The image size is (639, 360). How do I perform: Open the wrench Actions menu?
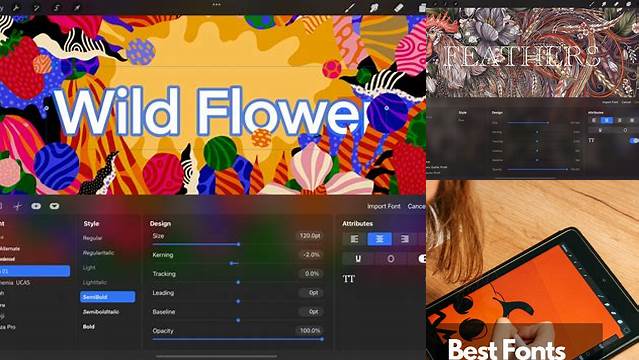pyautogui.click(x=16, y=7)
